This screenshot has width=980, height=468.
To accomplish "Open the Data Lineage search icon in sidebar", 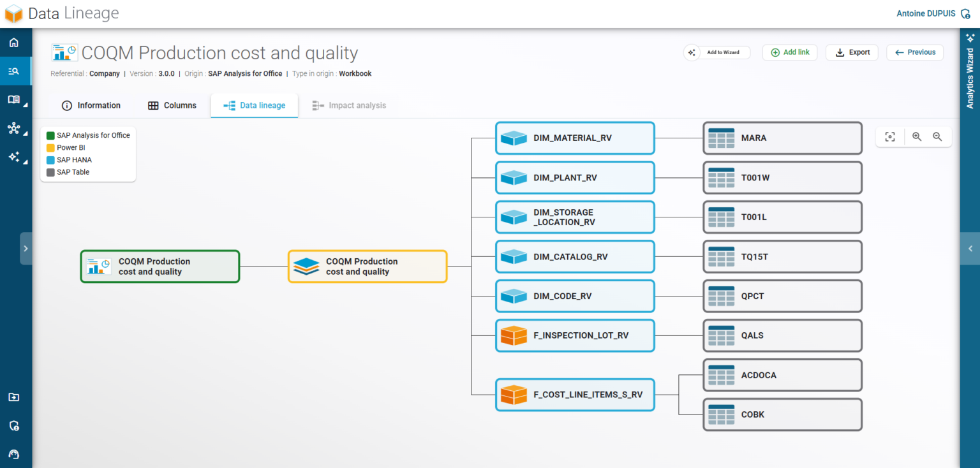I will 13,71.
